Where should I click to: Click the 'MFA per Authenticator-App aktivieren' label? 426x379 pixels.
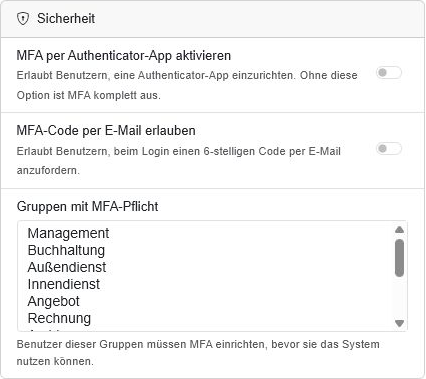124,55
